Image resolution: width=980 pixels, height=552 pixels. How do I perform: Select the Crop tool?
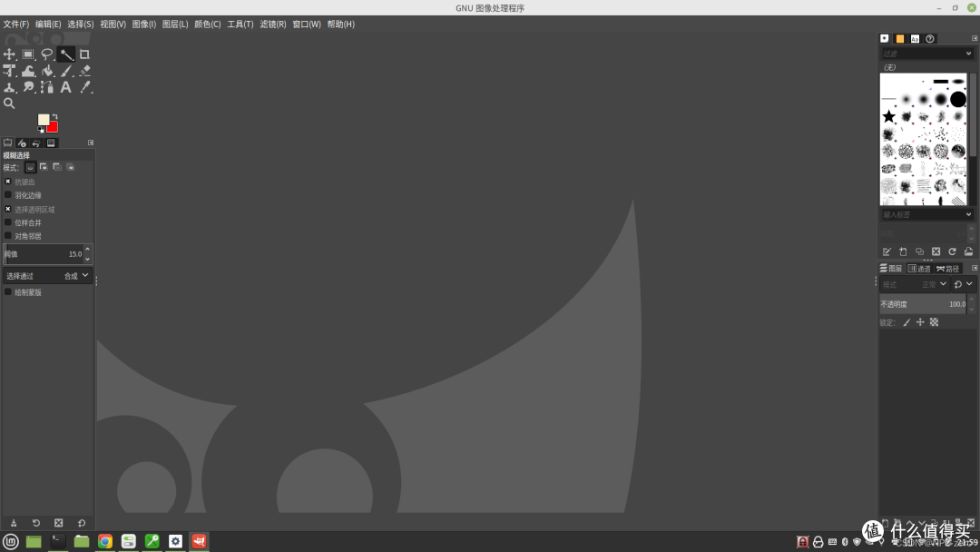(x=84, y=54)
